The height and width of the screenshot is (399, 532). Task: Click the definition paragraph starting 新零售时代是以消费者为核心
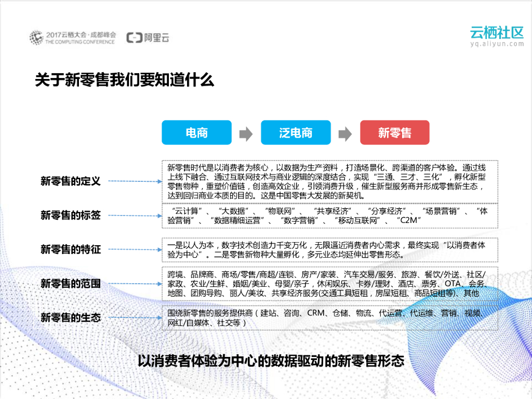click(x=330, y=181)
